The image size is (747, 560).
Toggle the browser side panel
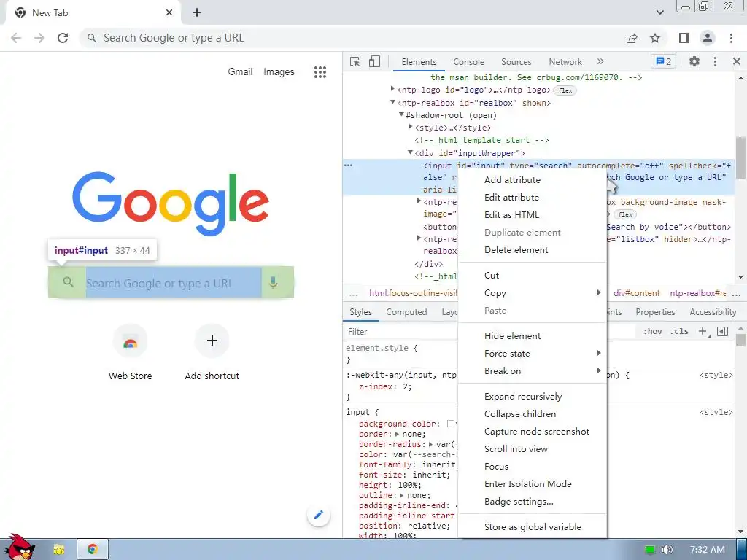[684, 38]
